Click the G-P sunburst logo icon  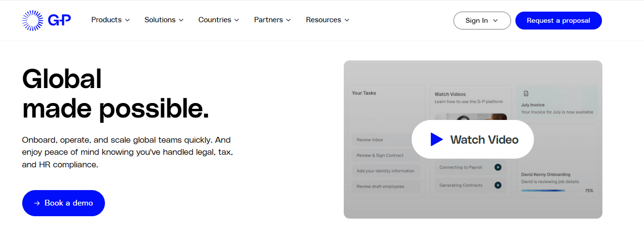click(33, 20)
